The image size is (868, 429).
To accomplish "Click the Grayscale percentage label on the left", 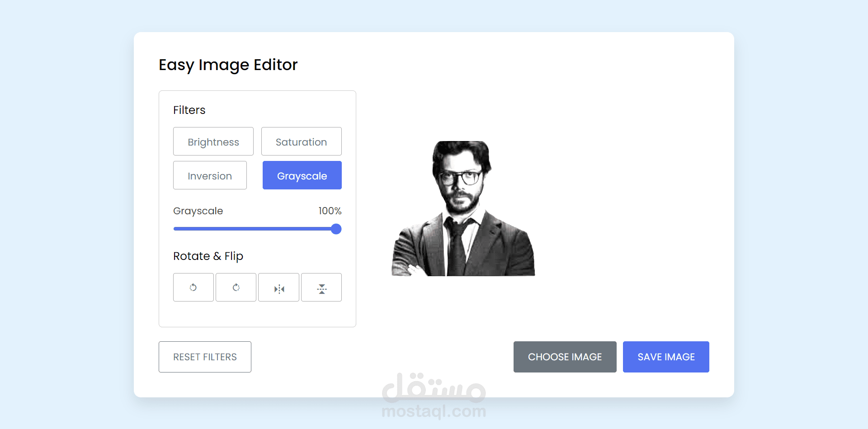I will tap(198, 211).
